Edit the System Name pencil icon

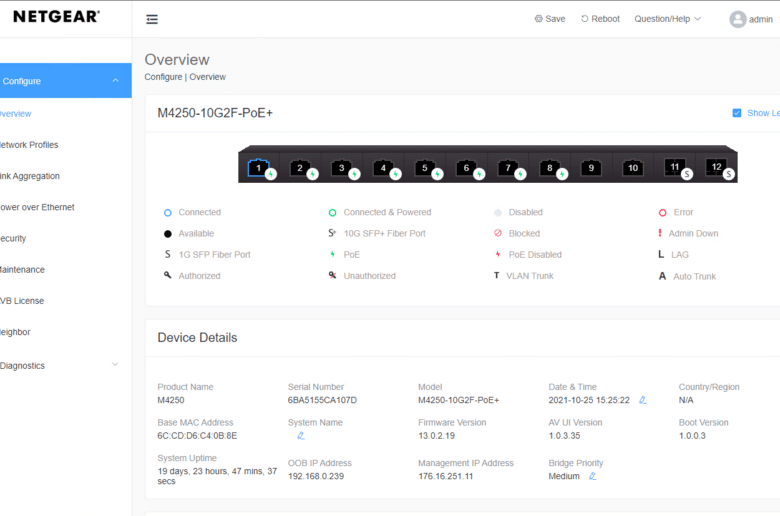pyautogui.click(x=301, y=436)
